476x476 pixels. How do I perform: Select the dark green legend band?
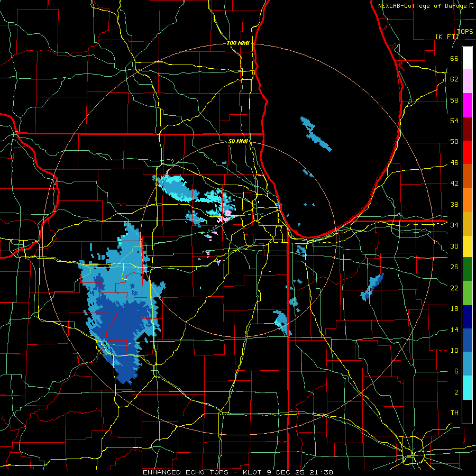coord(467,269)
